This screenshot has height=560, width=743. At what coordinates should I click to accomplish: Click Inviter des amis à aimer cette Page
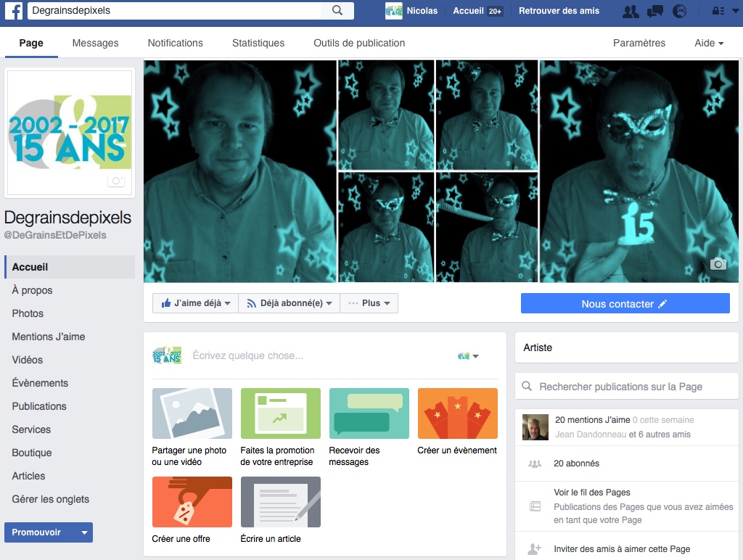tap(622, 549)
